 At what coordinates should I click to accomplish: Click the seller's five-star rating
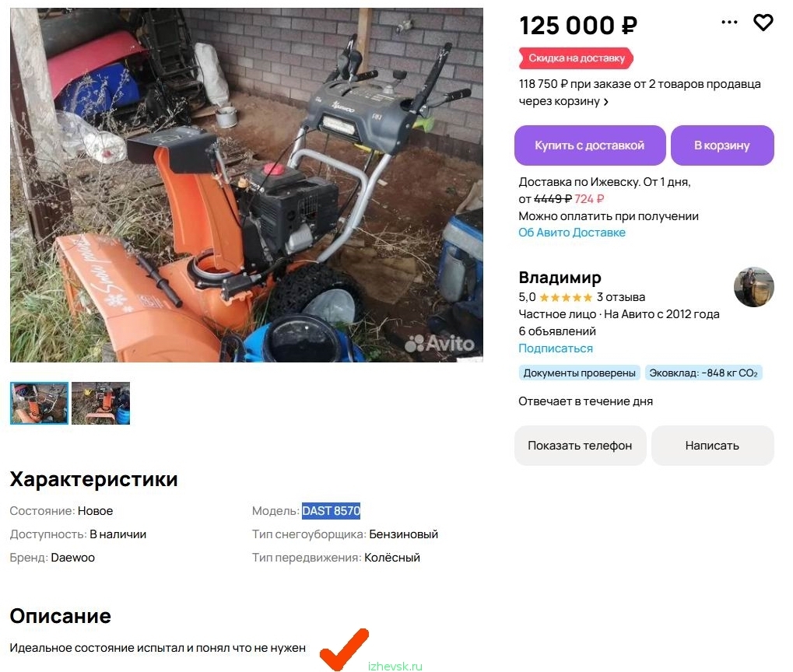[x=566, y=297]
